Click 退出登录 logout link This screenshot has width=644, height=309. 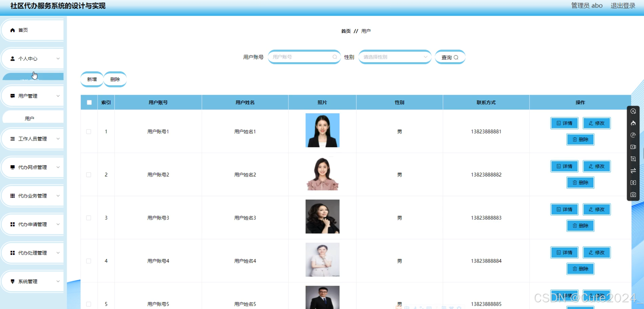(x=623, y=6)
